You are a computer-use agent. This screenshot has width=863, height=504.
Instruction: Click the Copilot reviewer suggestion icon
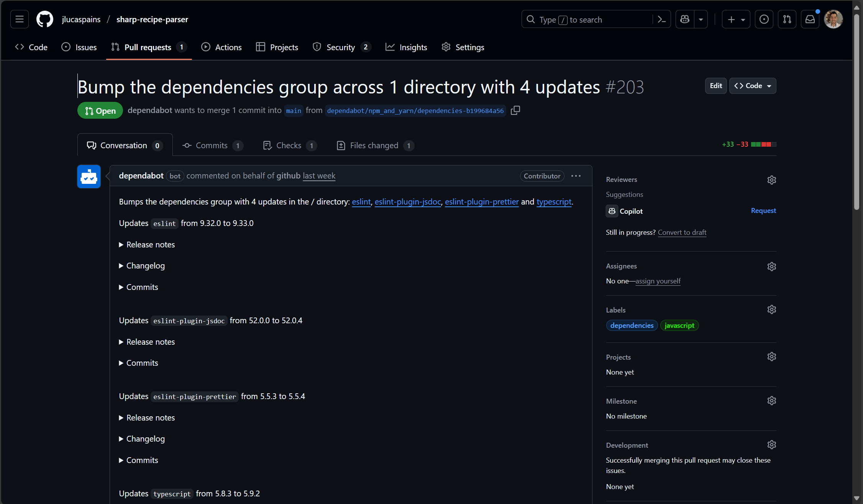[x=612, y=211]
